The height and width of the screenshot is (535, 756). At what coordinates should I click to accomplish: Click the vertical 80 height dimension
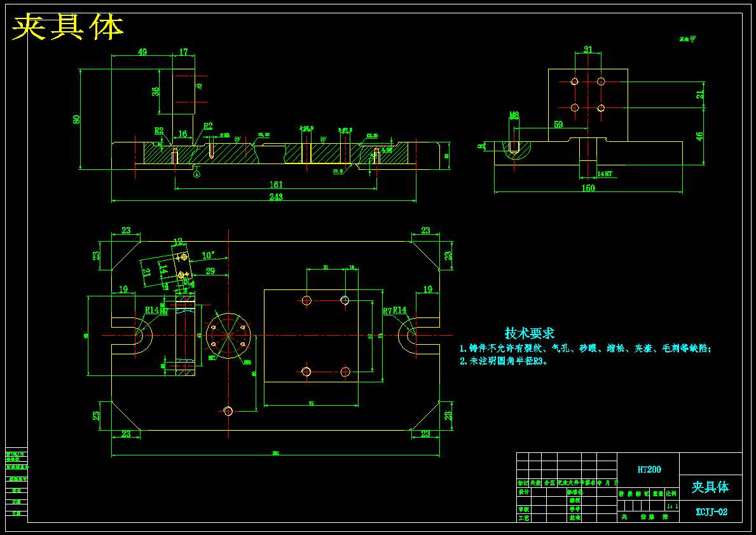click(77, 119)
